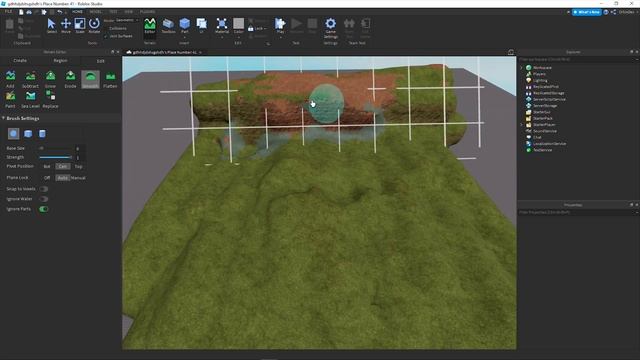
Task: Click the What's New button
Action: pyautogui.click(x=587, y=12)
